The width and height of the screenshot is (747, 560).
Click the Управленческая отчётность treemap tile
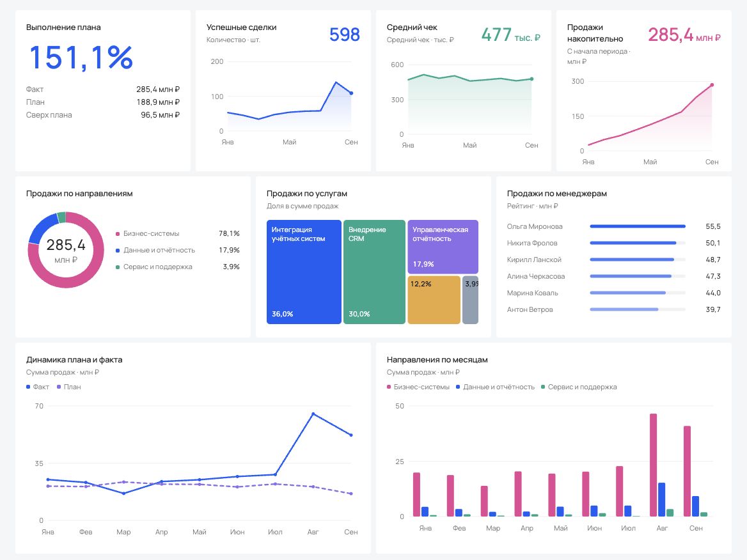pos(443,247)
